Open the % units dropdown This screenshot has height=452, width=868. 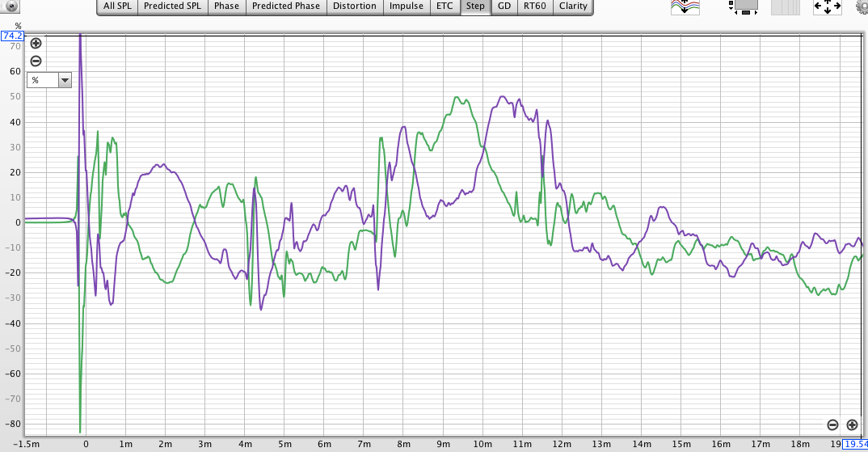49,80
